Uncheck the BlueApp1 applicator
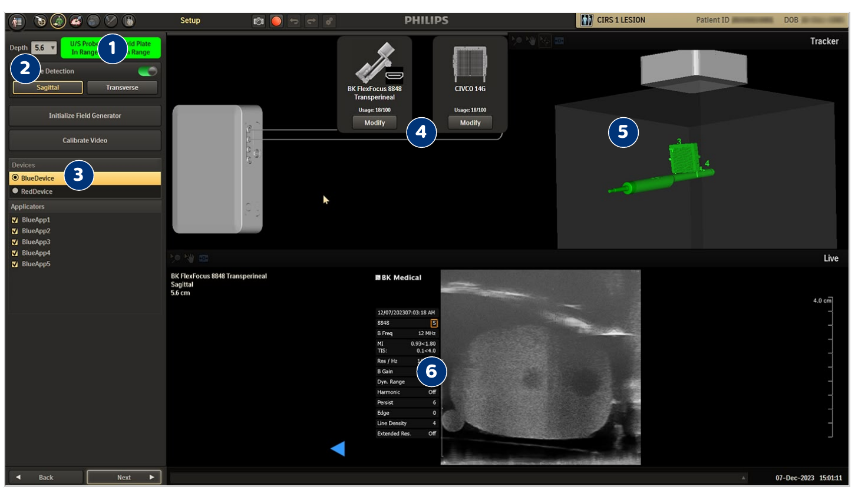Image resolution: width=868 pixels, height=493 pixels. click(x=15, y=220)
